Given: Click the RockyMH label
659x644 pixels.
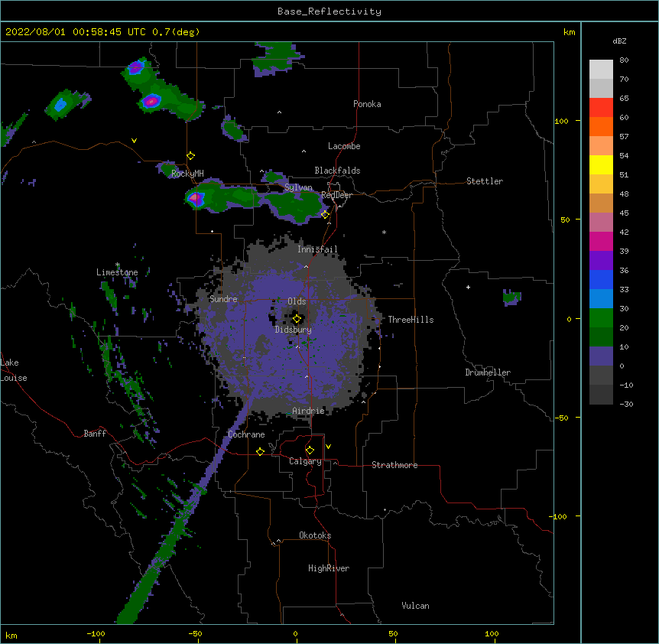Looking at the screenshot, I should [187, 173].
